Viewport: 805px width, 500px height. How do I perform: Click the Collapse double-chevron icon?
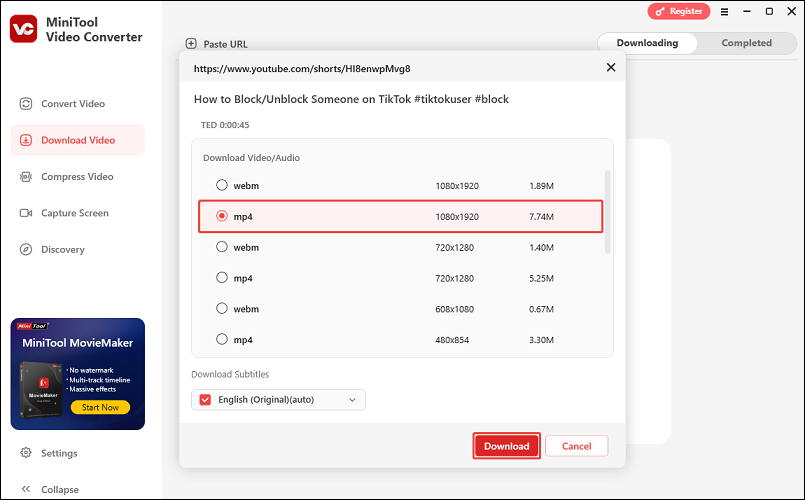coord(26,489)
